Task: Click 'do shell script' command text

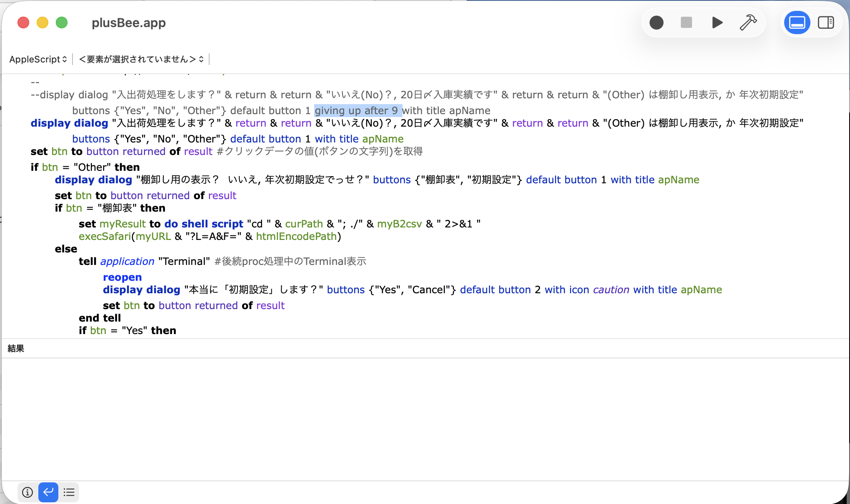Action: (x=204, y=224)
